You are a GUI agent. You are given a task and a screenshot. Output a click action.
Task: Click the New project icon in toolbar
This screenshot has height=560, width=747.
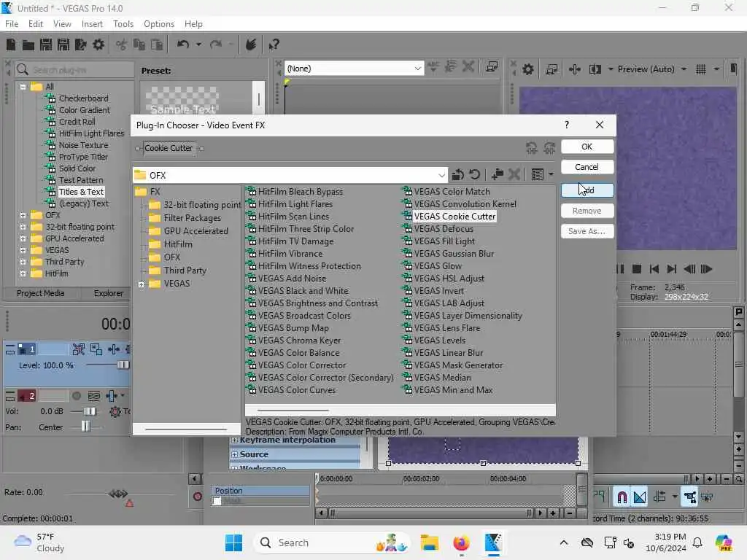pyautogui.click(x=10, y=44)
